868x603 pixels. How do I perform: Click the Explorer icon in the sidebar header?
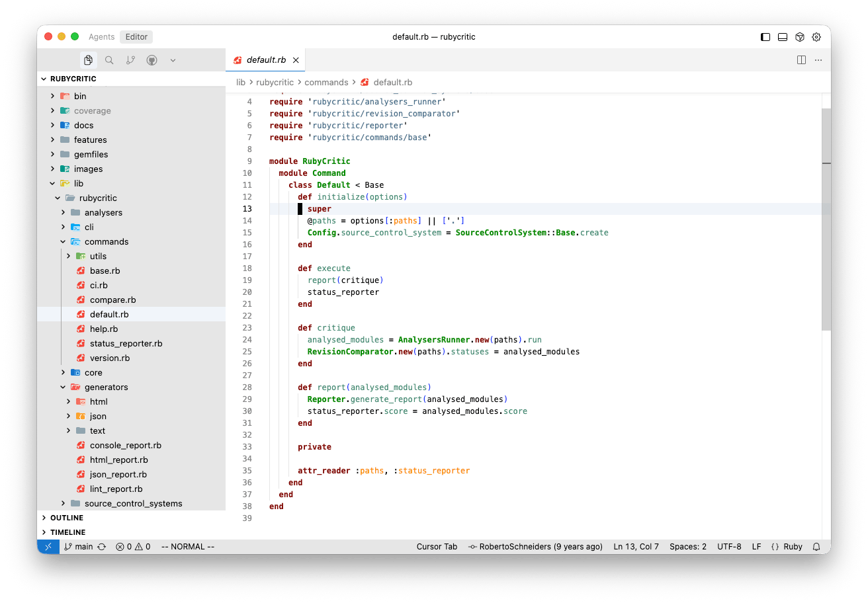(x=88, y=60)
